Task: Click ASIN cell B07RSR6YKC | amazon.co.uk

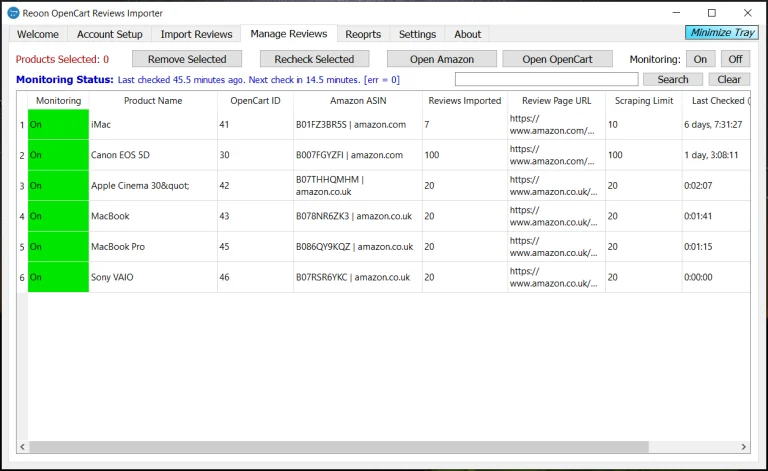Action: 358,277
